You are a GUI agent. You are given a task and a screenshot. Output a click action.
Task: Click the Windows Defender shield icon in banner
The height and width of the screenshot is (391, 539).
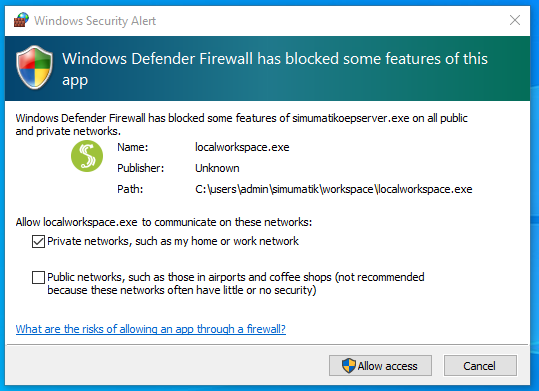point(34,67)
